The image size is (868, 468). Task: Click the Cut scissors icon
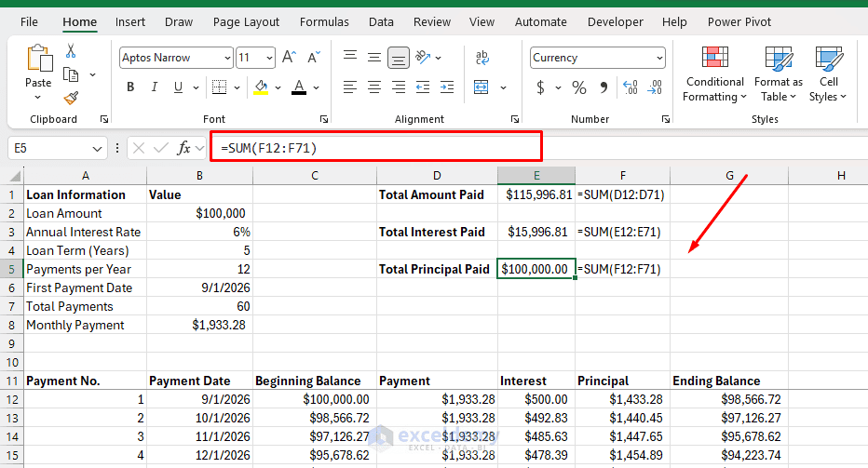pyautogui.click(x=71, y=51)
